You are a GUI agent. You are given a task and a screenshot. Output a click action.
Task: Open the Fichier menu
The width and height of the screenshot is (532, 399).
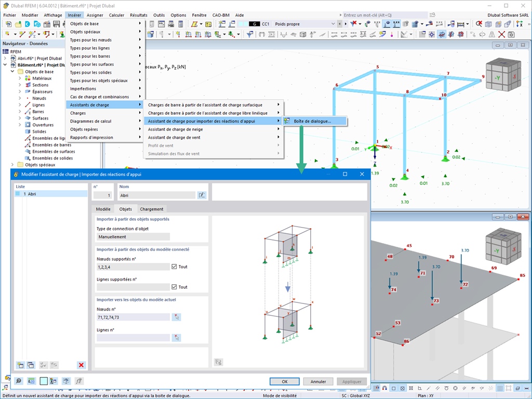[9, 15]
